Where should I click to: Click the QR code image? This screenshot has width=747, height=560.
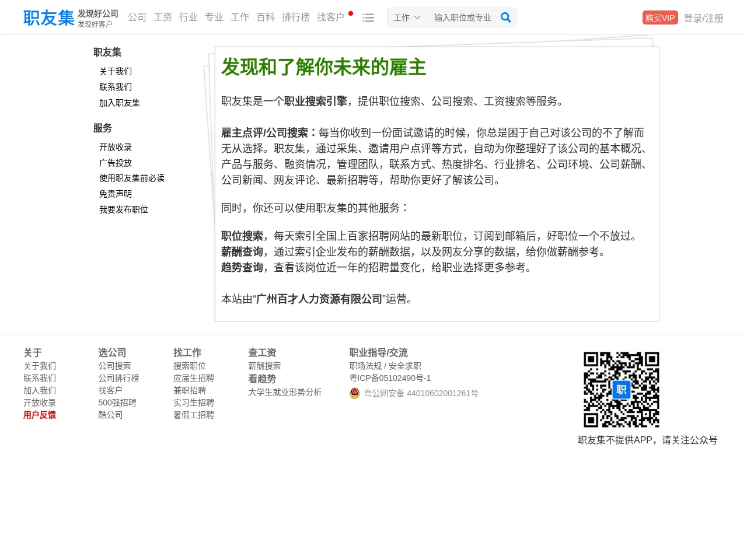[622, 390]
